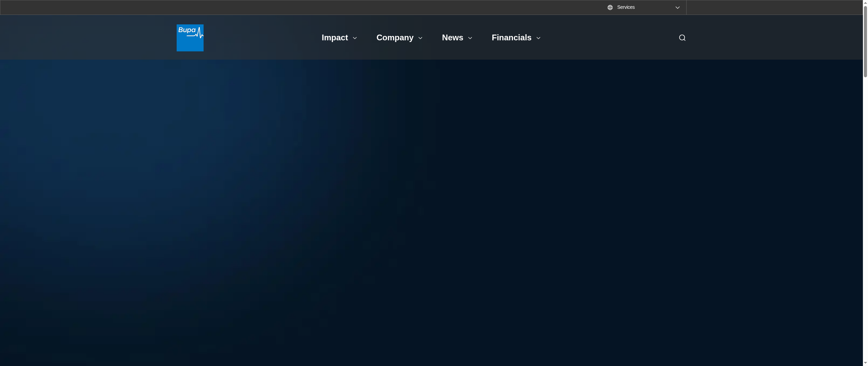This screenshot has width=868, height=366.
Task: Open the Financials menu
Action: pos(511,38)
